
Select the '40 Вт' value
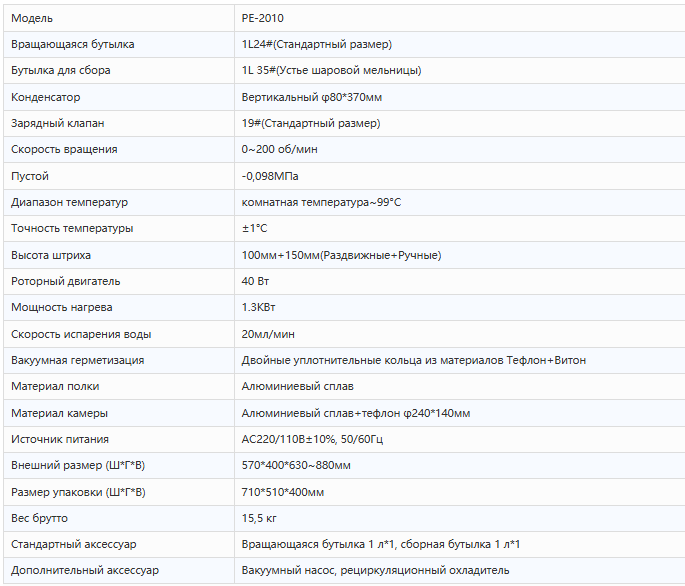(x=256, y=281)
